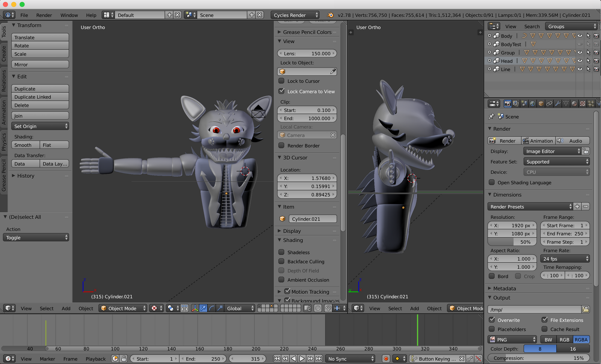This screenshot has height=364, width=601.
Task: Toggle automatic keyframe record button
Action: pyautogui.click(x=386, y=359)
